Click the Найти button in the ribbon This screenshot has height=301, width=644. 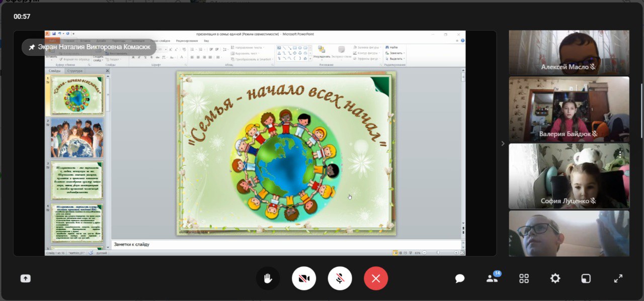point(391,47)
